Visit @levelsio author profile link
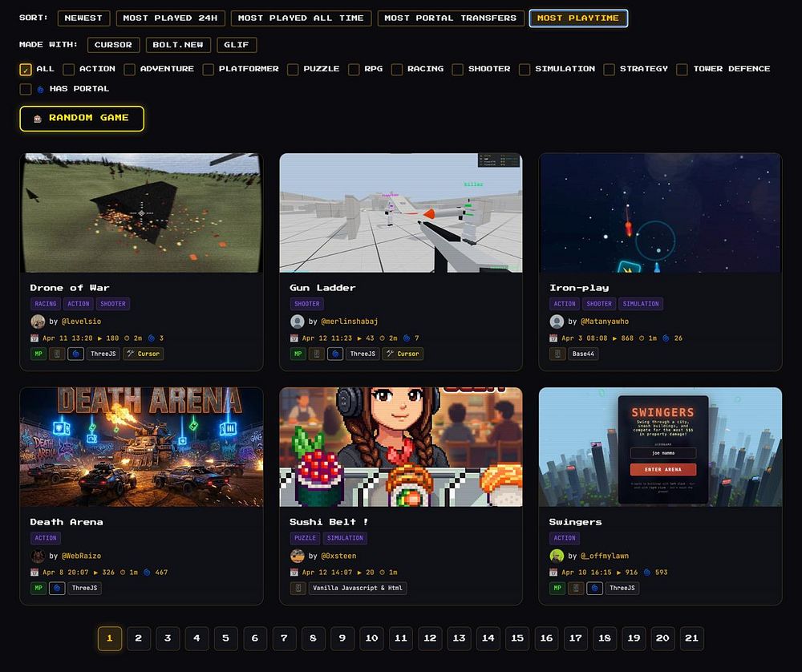This screenshot has width=802, height=672. (81, 322)
